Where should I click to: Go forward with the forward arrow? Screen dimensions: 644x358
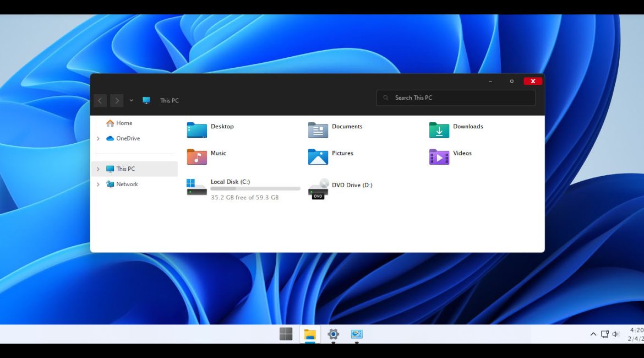(x=117, y=101)
